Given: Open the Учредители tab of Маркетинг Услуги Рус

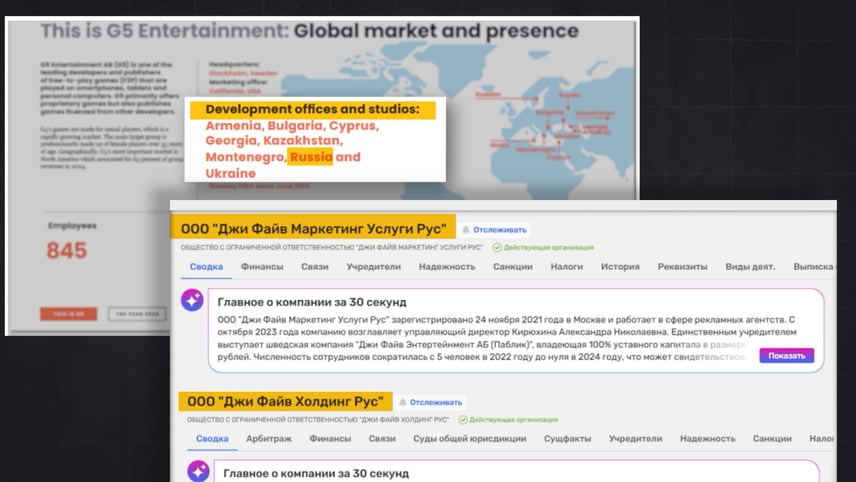Looking at the screenshot, I should [373, 267].
